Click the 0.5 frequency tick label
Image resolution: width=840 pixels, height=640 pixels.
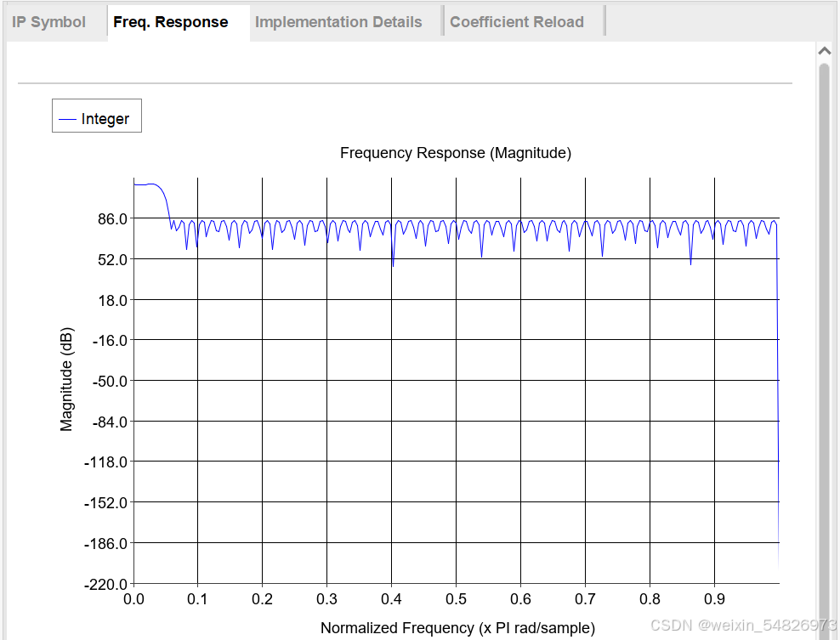456,599
